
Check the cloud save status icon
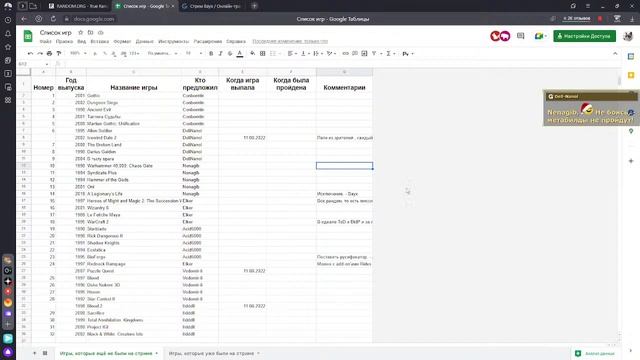(100, 33)
